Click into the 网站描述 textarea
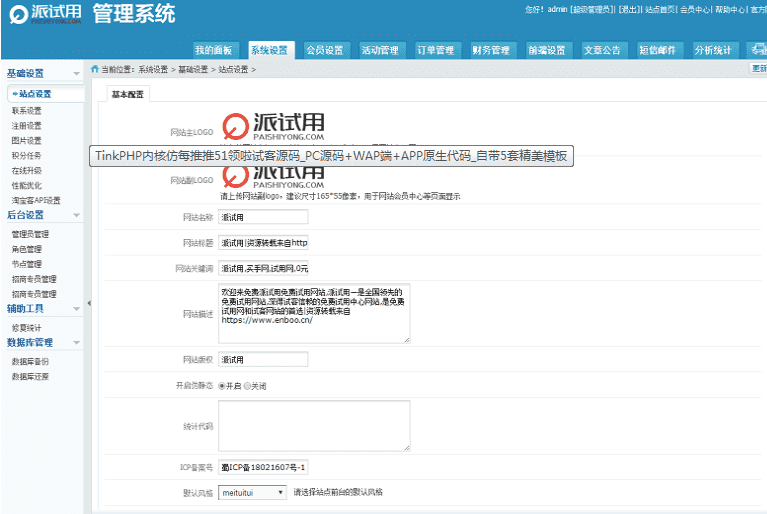This screenshot has height=514, width=767. [x=314, y=313]
